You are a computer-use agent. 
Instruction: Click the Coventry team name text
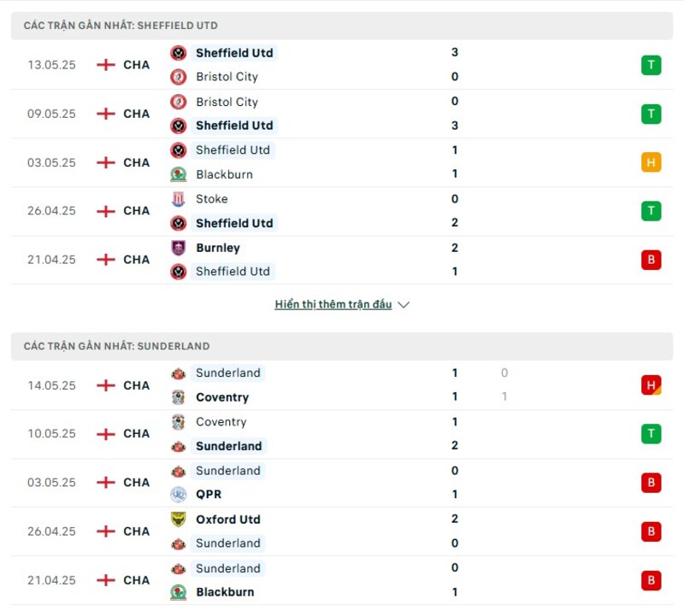point(222,397)
